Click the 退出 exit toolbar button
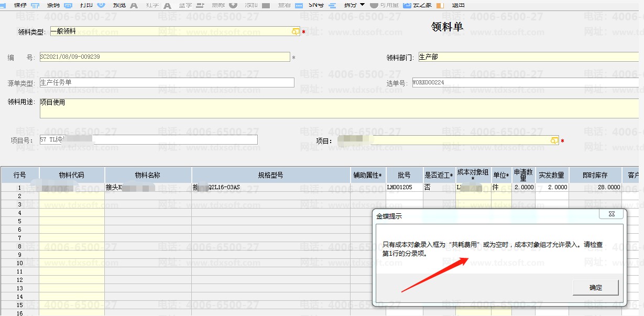 click(458, 4)
